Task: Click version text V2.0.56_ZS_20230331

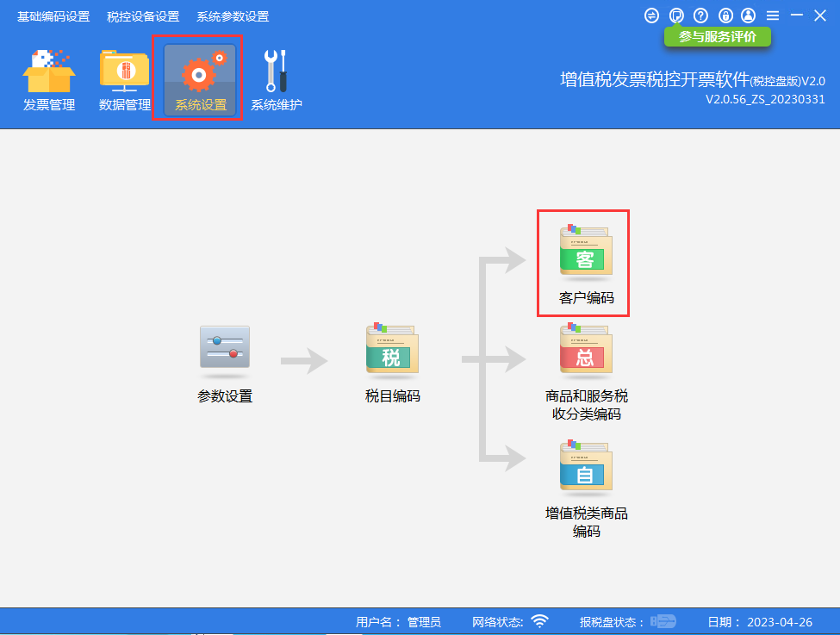Action: (765, 100)
